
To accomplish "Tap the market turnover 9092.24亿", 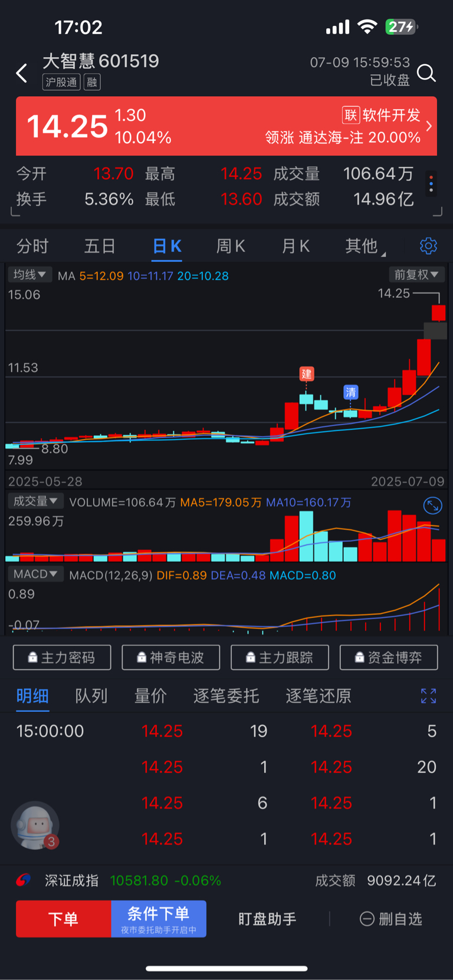I will click(x=401, y=880).
